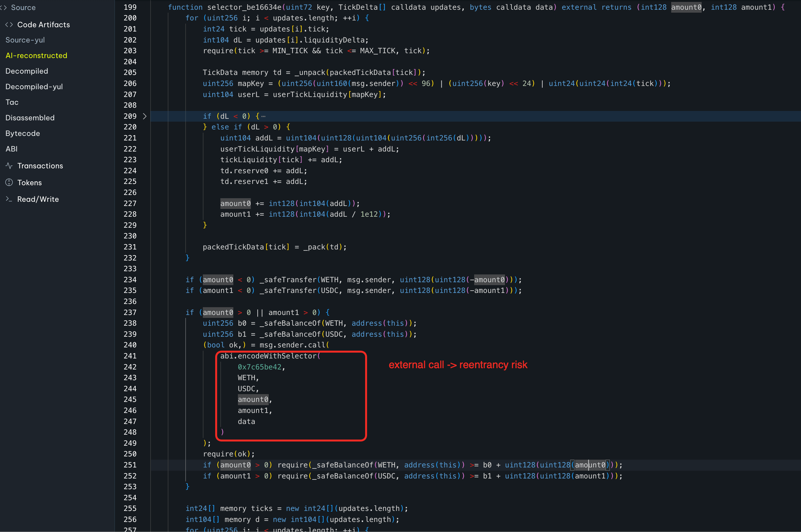This screenshot has height=532, width=801.
Task: Click line number 240 in the gutter
Action: [x=130, y=345]
